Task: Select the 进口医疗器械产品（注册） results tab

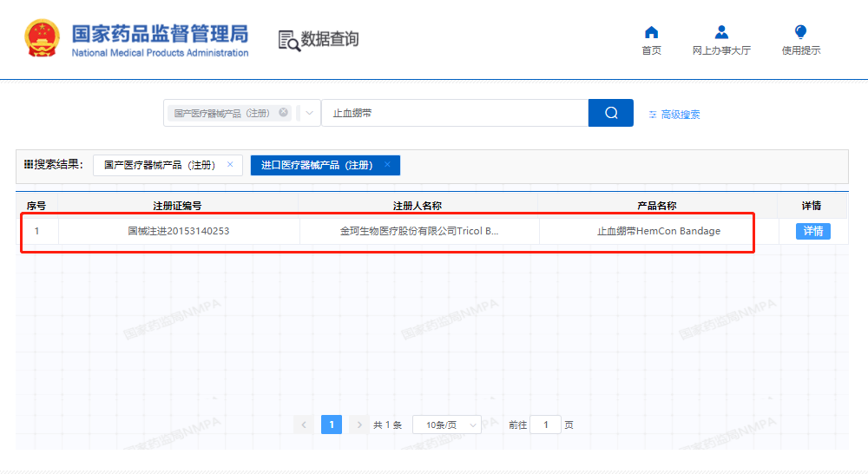Action: click(x=325, y=165)
